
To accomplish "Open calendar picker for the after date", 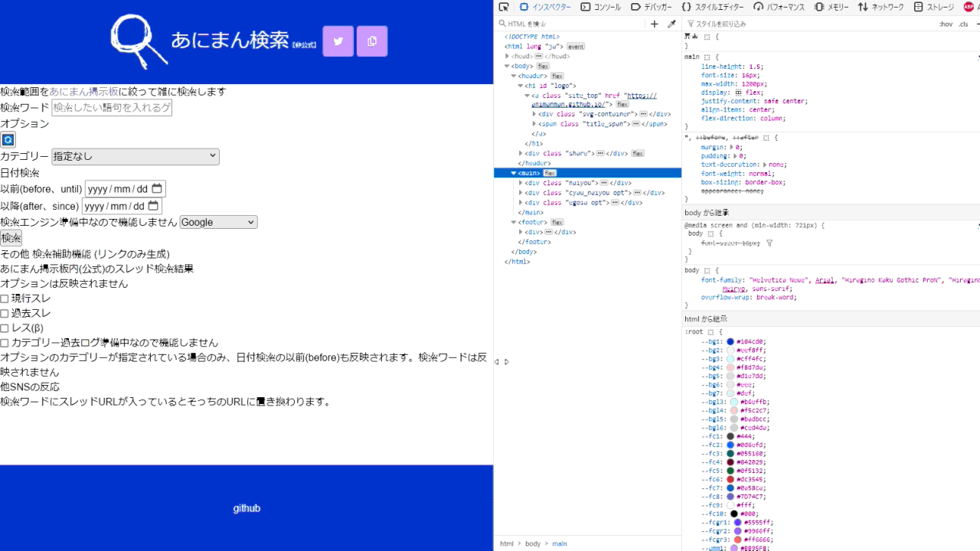I will [153, 206].
